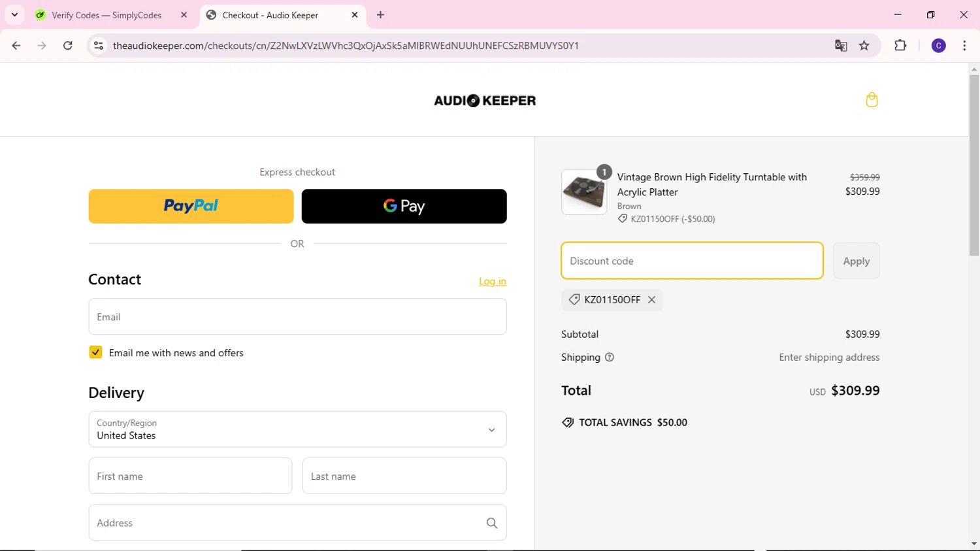The image size is (980, 551).
Task: Click the Apply discount button
Action: [856, 261]
